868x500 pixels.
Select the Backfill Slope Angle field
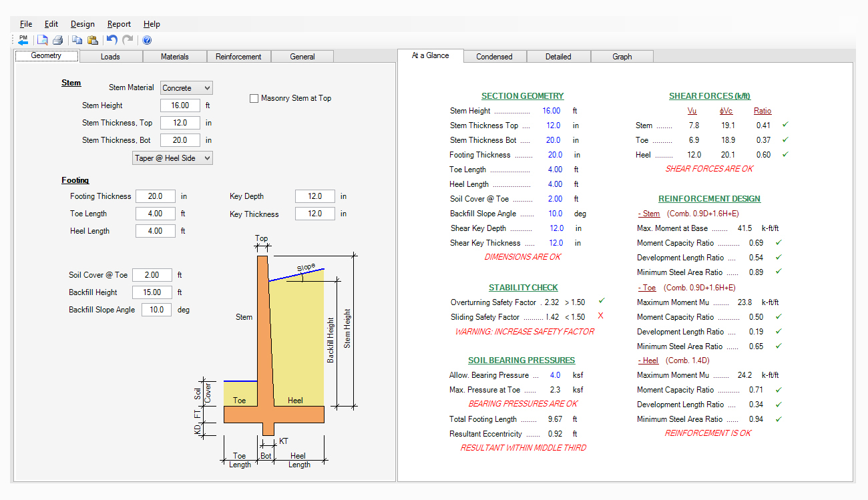pos(156,310)
